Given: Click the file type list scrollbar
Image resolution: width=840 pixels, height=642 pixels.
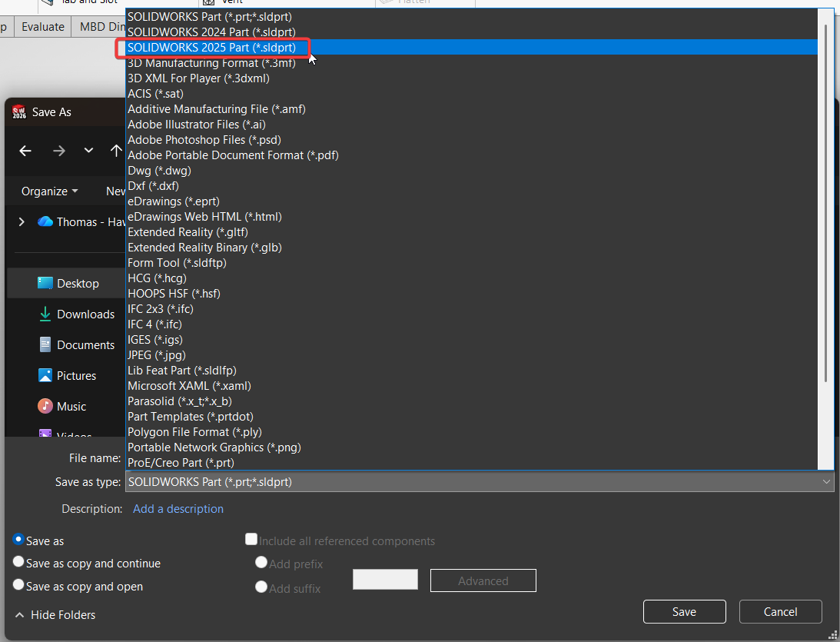Looking at the screenshot, I should coord(825,204).
